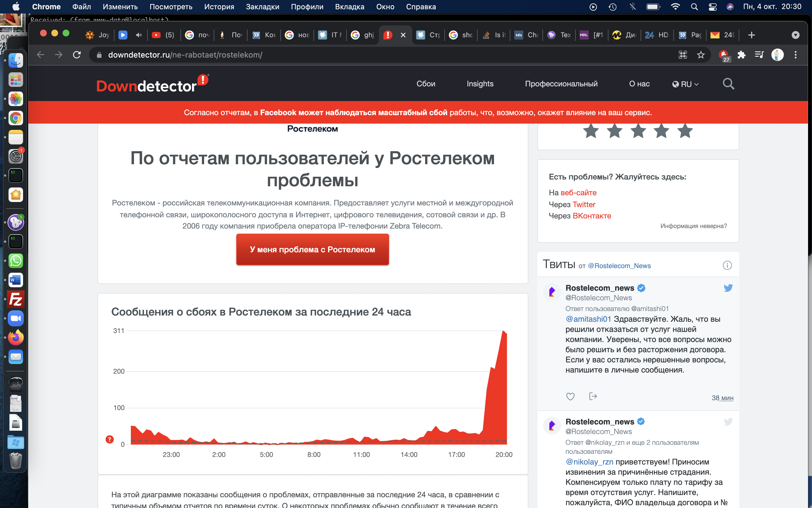Open Finder from the Dock
The width and height of the screenshot is (812, 508).
click(16, 60)
